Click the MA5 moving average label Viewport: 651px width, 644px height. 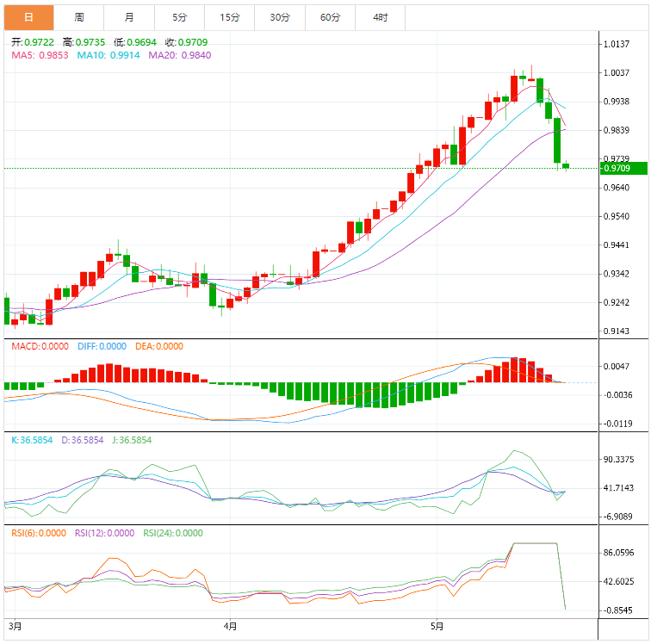(x=40, y=55)
